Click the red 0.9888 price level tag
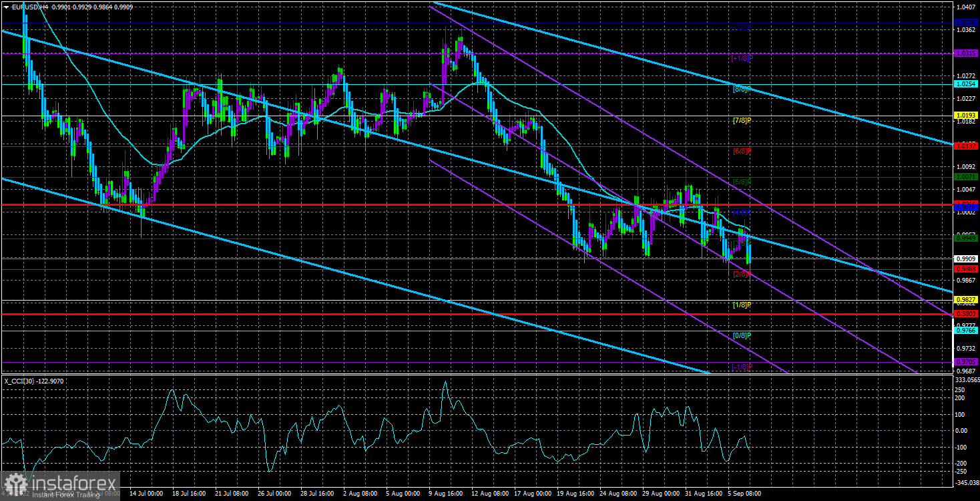Viewport: 980px width, 501px height. click(965, 269)
